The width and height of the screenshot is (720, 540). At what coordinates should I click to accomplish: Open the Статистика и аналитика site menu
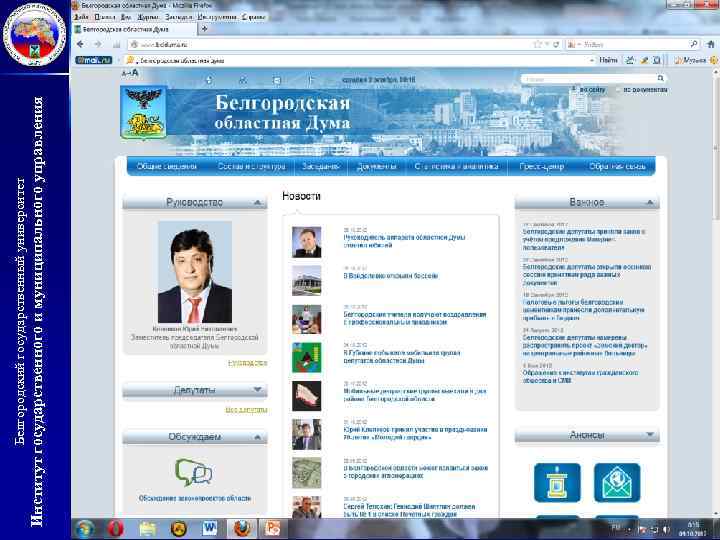[456, 166]
